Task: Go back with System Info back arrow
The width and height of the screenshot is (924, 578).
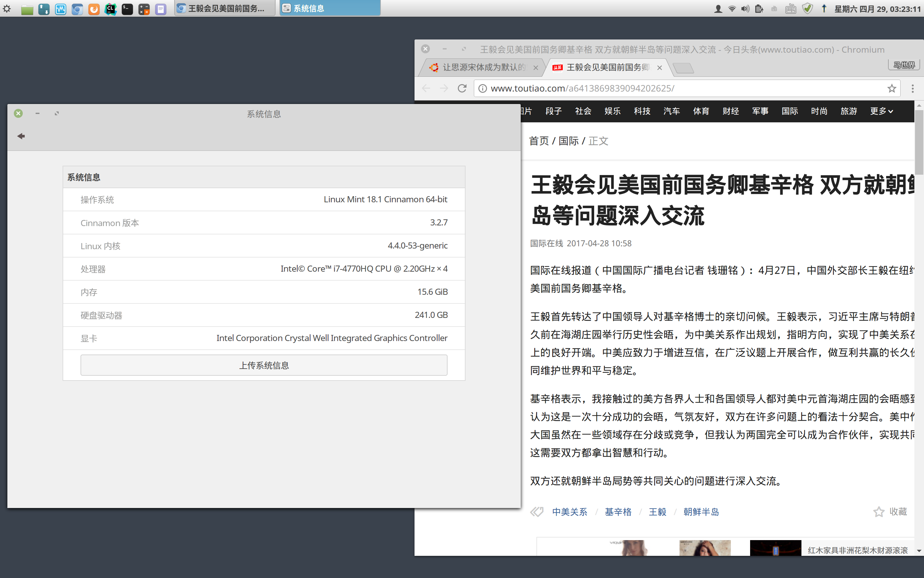Action: (21, 136)
